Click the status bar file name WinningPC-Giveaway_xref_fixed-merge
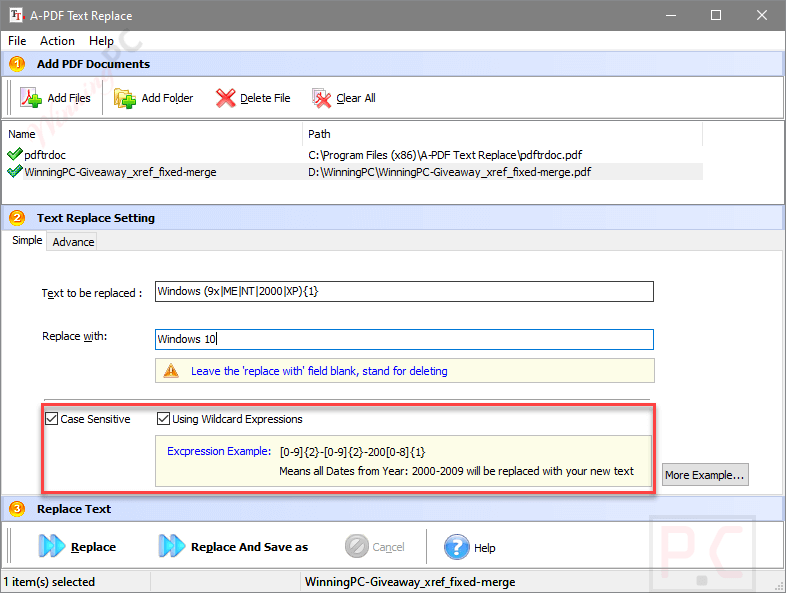Image resolution: width=786 pixels, height=595 pixels. coord(410,581)
